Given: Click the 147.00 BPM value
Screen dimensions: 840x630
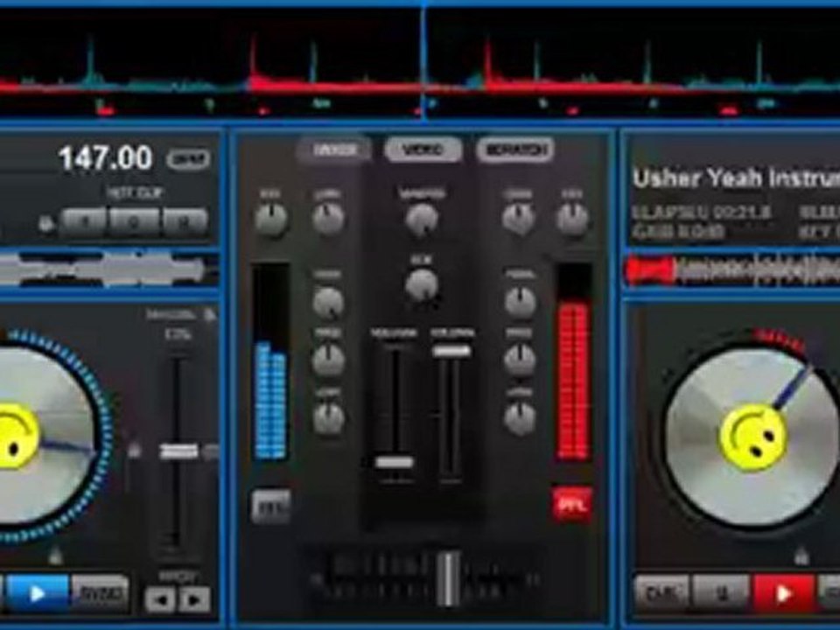Looking at the screenshot, I should [x=105, y=158].
